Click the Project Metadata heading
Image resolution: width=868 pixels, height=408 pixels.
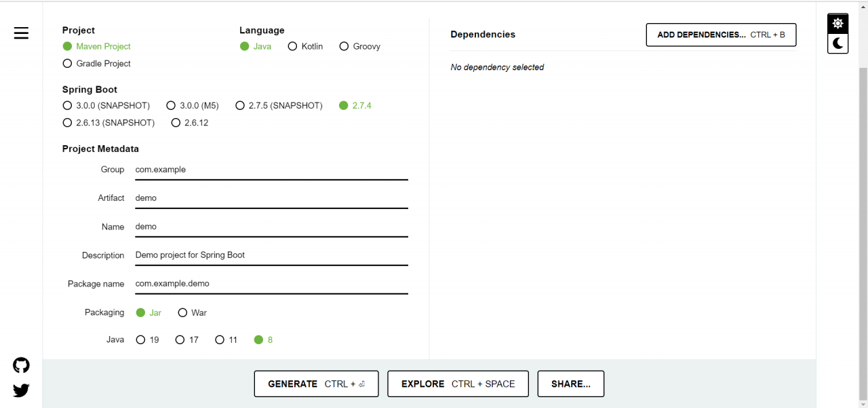click(100, 149)
